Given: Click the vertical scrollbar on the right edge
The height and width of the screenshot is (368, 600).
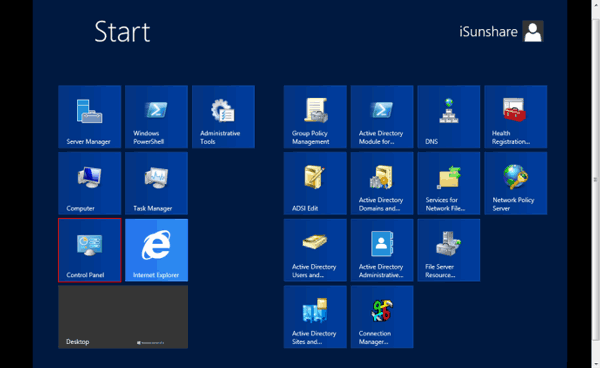Looking at the screenshot, I should pos(596,180).
